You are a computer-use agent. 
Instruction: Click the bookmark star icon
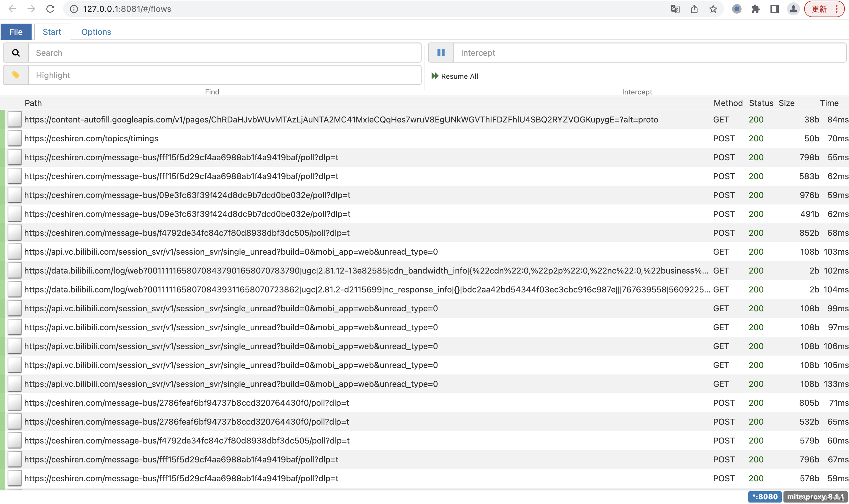tap(713, 9)
